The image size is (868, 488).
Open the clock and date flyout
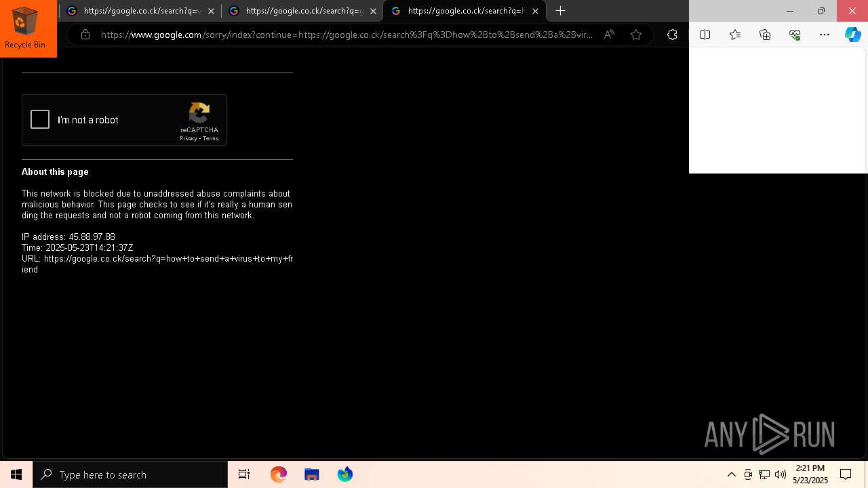click(x=810, y=474)
